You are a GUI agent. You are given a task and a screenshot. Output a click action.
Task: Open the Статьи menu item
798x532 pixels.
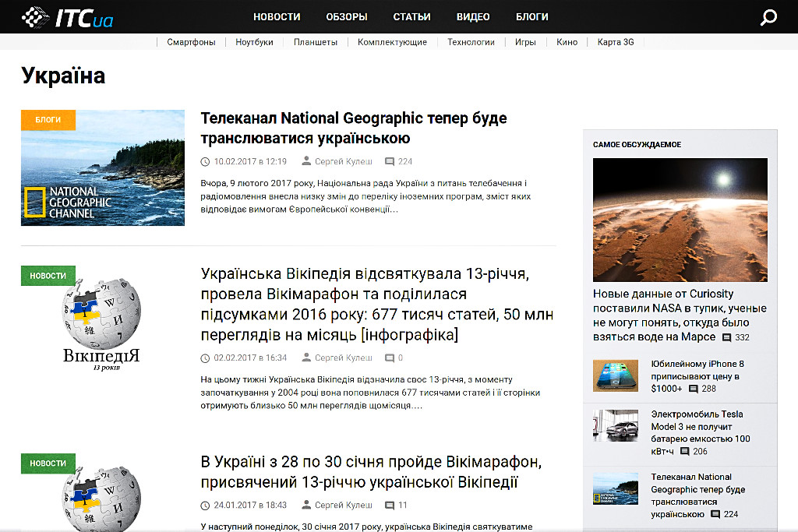tap(411, 17)
